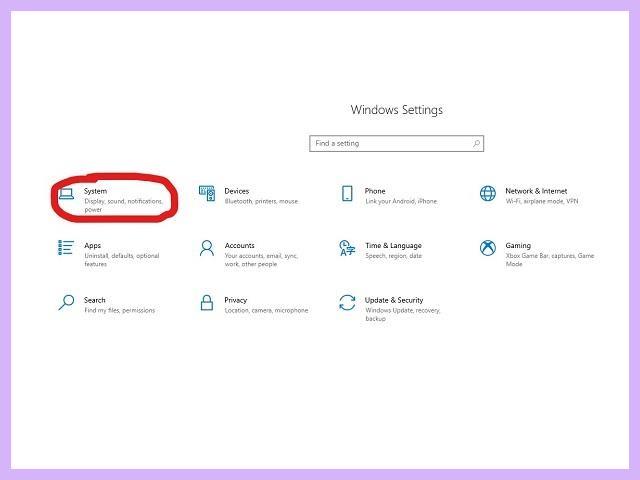The height and width of the screenshot is (480, 640).
Task: Click the Devices keyboard and speaker icon
Action: [x=207, y=193]
